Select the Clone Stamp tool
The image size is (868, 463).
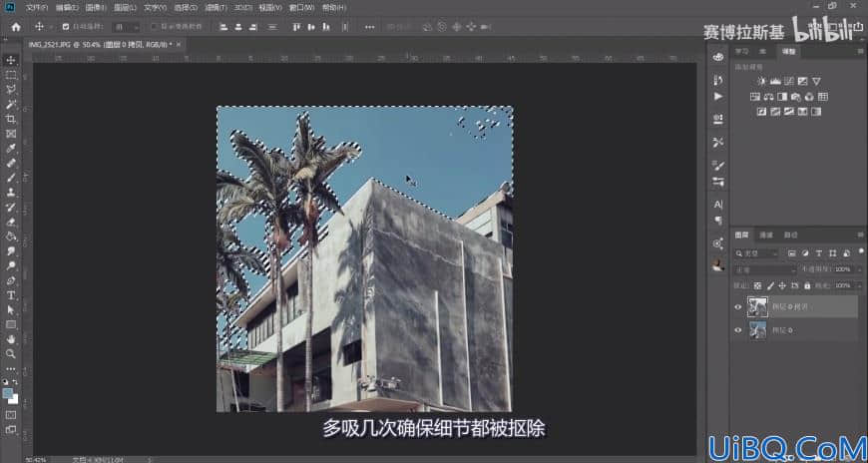pos(11,193)
